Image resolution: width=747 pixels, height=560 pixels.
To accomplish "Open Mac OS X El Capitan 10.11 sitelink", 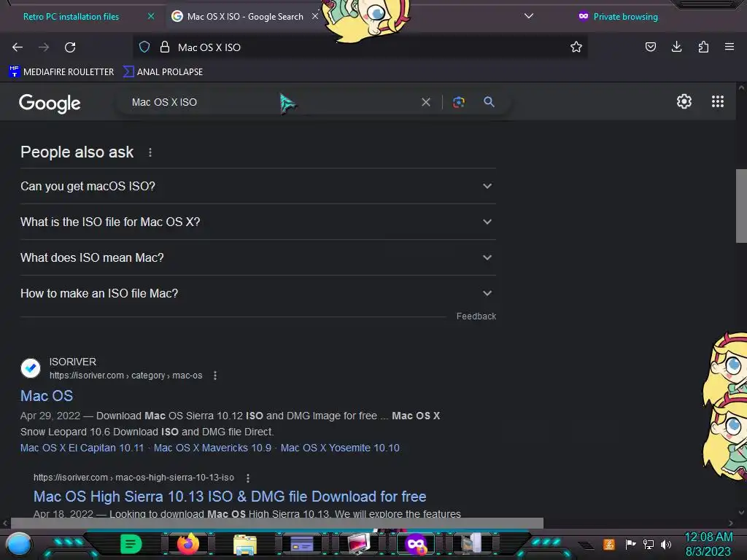I will click(82, 448).
